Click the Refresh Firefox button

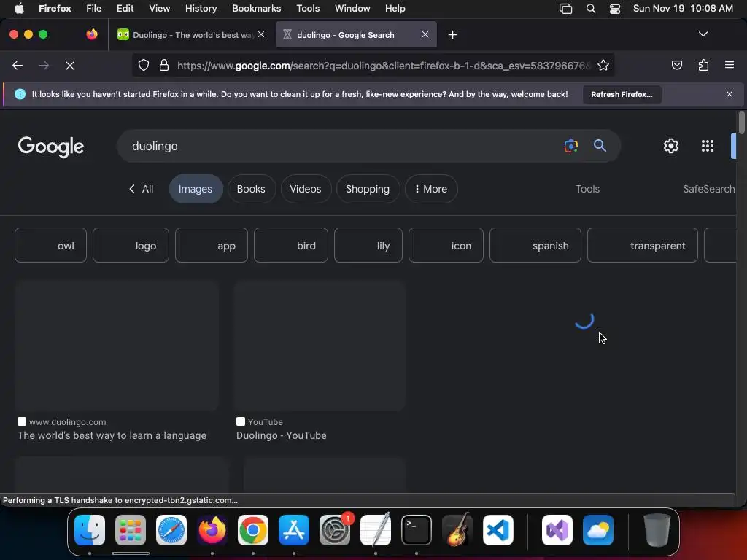click(x=622, y=94)
